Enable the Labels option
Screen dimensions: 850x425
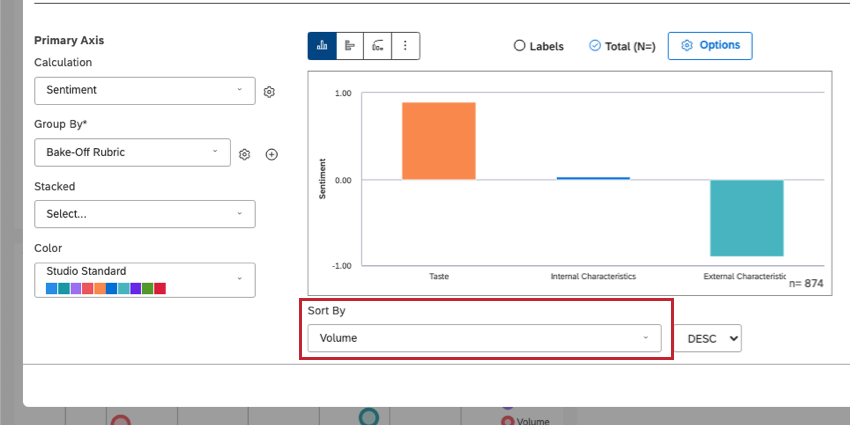pos(519,46)
